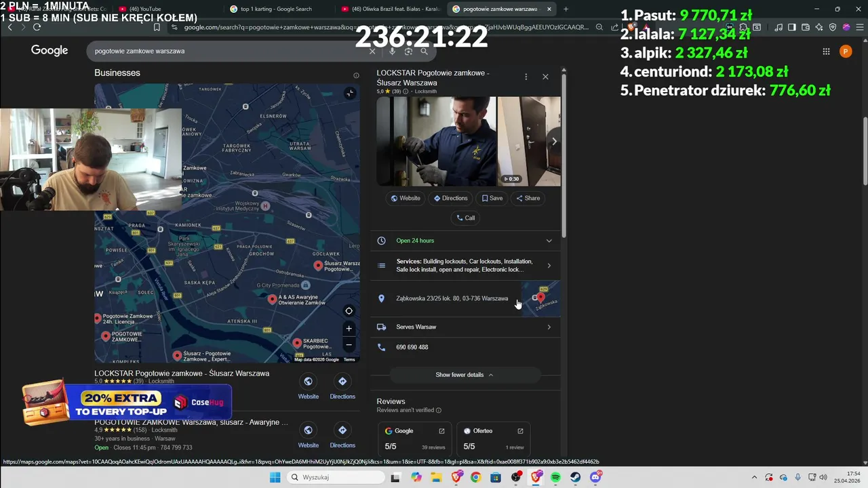
Task: Select Ślusarz Warszawa Pogotowie map pin
Action: (x=317, y=265)
